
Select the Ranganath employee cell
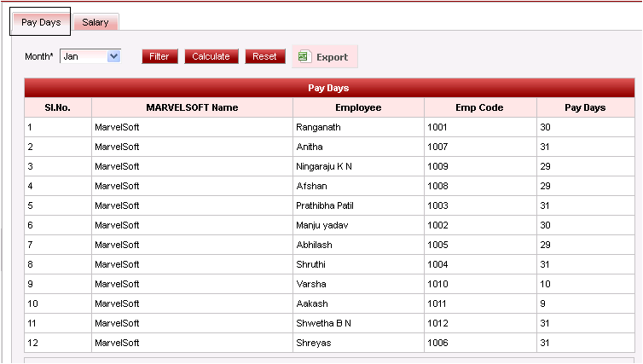tap(319, 127)
